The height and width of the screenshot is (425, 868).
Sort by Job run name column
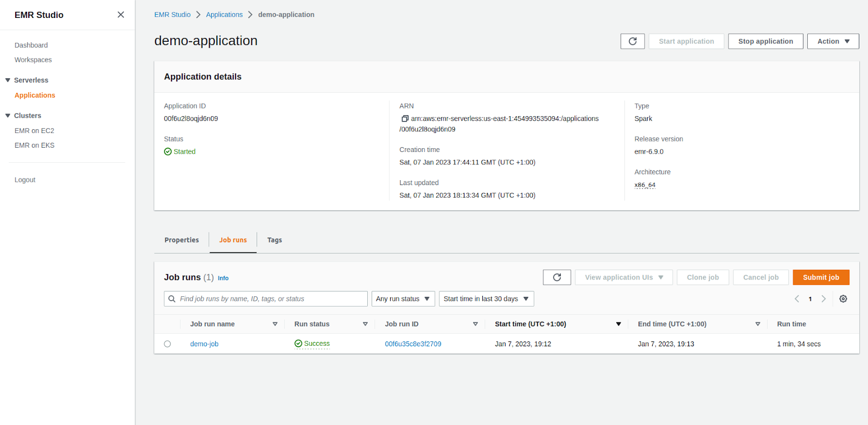[275, 324]
